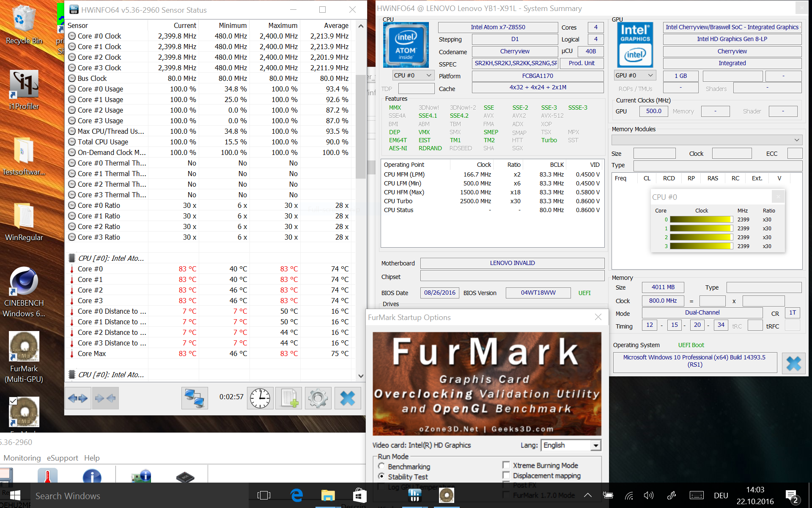Click the FurMark taskbar icon
This screenshot has height=508, width=812.
(446, 494)
